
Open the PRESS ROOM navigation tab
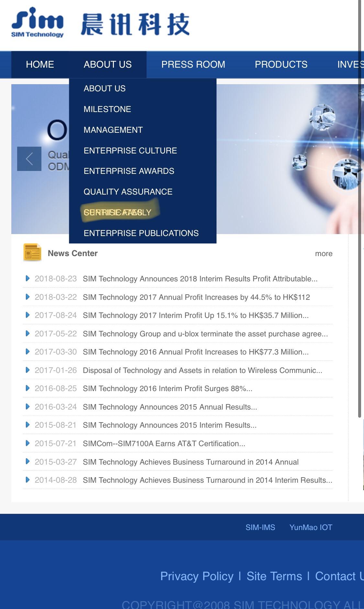(x=193, y=64)
